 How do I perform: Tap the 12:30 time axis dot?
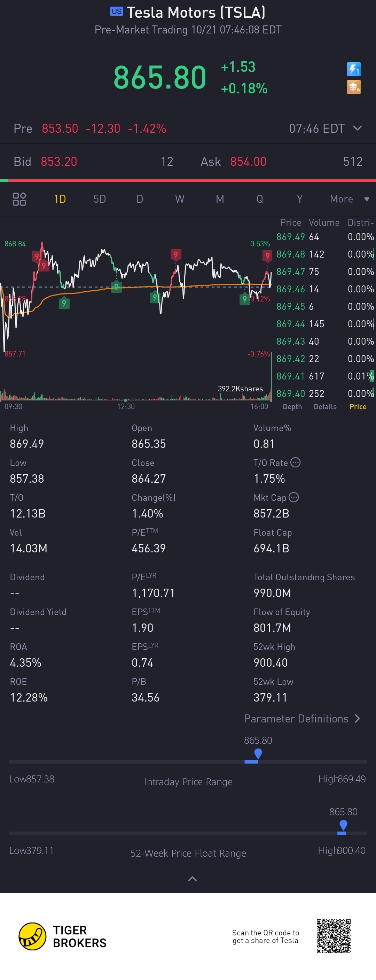[x=125, y=400]
